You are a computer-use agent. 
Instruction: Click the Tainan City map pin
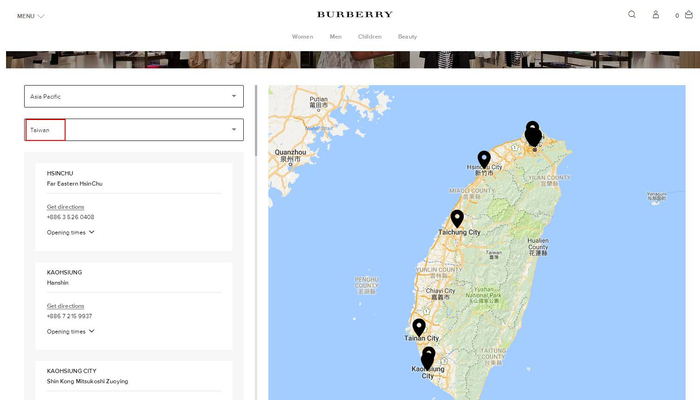click(x=419, y=328)
